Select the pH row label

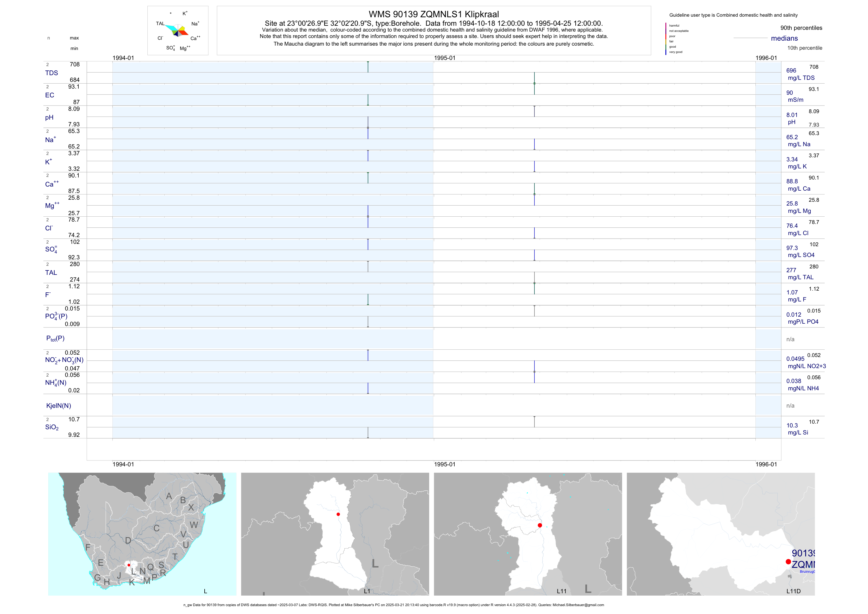(49, 118)
